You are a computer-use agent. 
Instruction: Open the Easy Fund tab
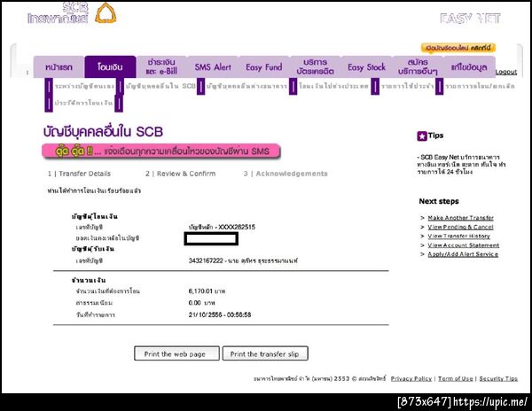click(x=264, y=67)
